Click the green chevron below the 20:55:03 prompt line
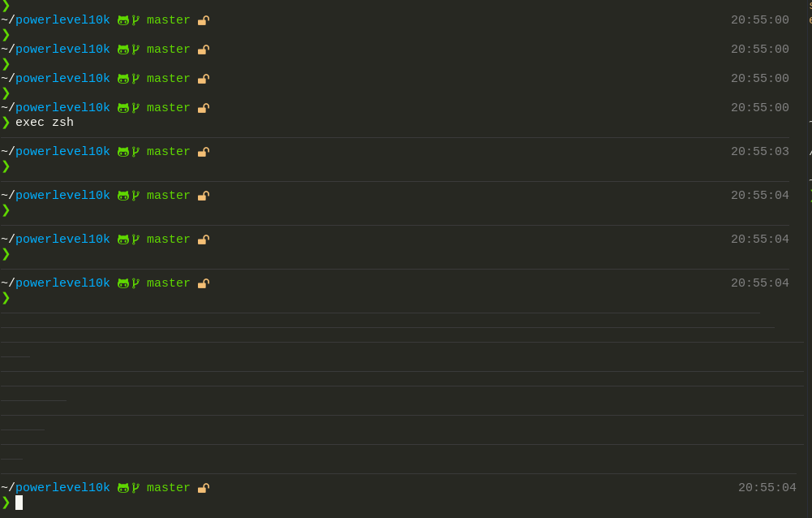Screen dimensions: 812x518 point(6,166)
